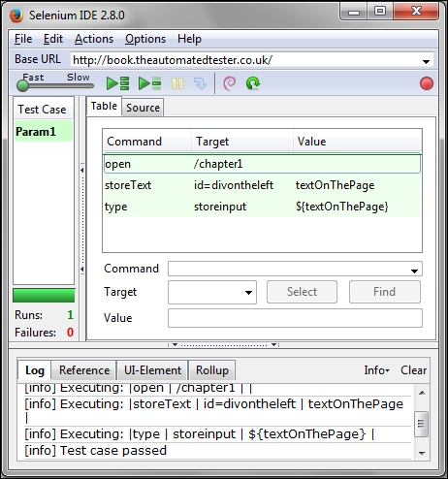Open the Rollup tab

tap(212, 370)
